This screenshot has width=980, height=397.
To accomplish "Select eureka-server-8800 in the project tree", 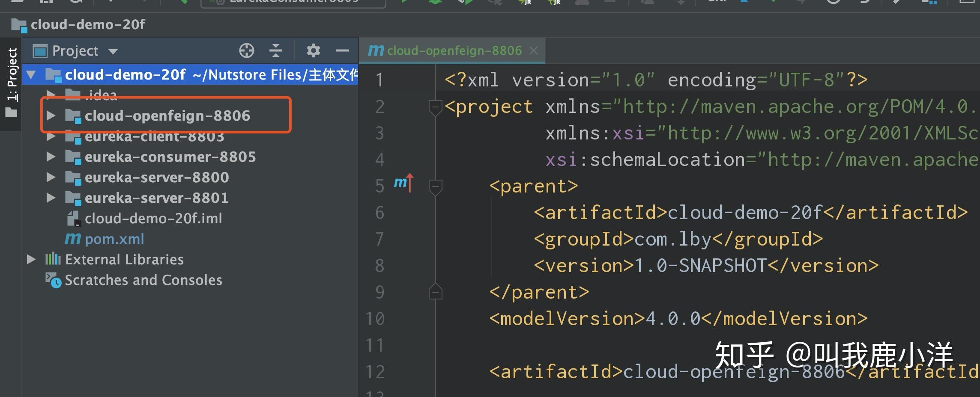I will [x=157, y=177].
